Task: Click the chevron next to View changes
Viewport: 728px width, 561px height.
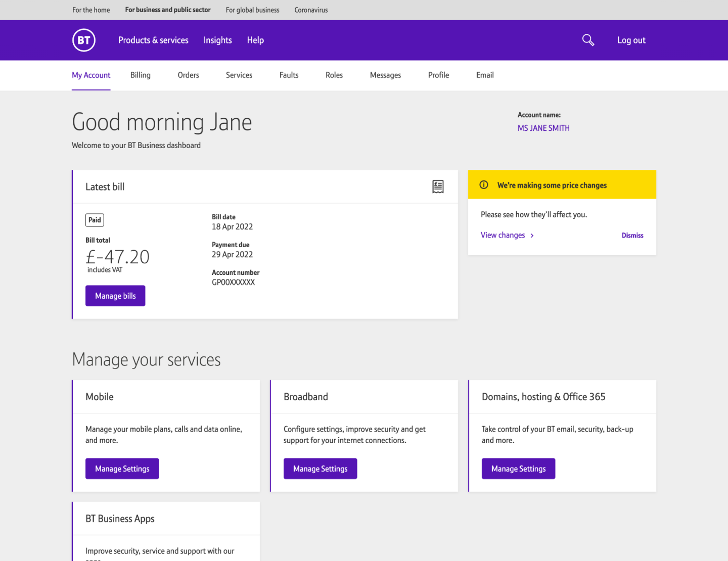Action: [x=532, y=236]
